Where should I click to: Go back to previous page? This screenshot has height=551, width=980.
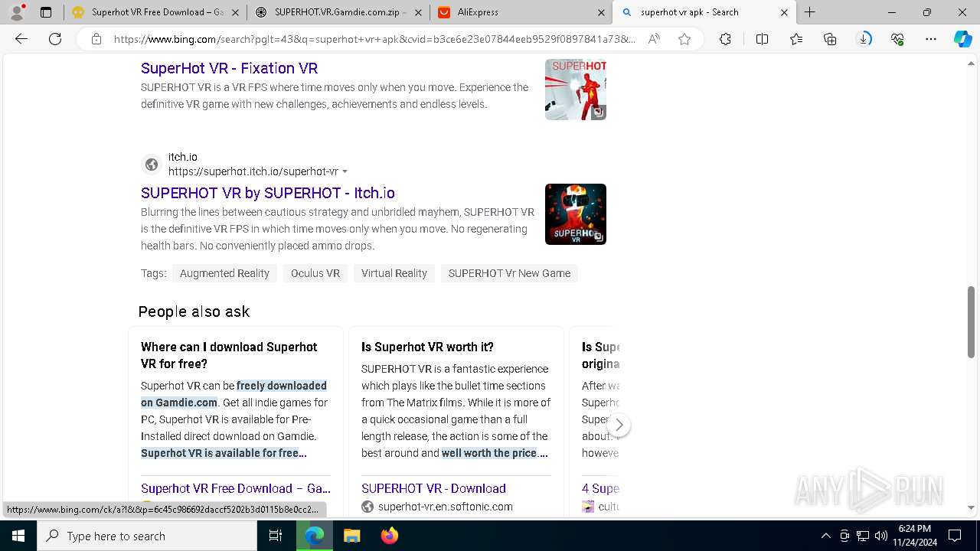[x=21, y=39]
